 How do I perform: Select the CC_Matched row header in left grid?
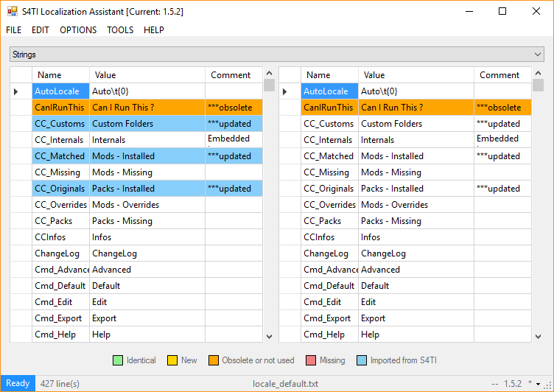point(21,156)
